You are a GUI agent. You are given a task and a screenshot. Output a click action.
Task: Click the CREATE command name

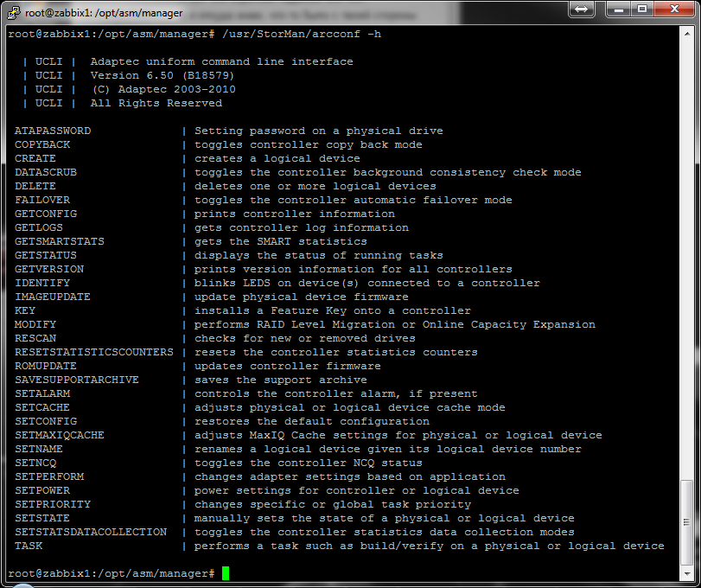pyautogui.click(x=35, y=159)
